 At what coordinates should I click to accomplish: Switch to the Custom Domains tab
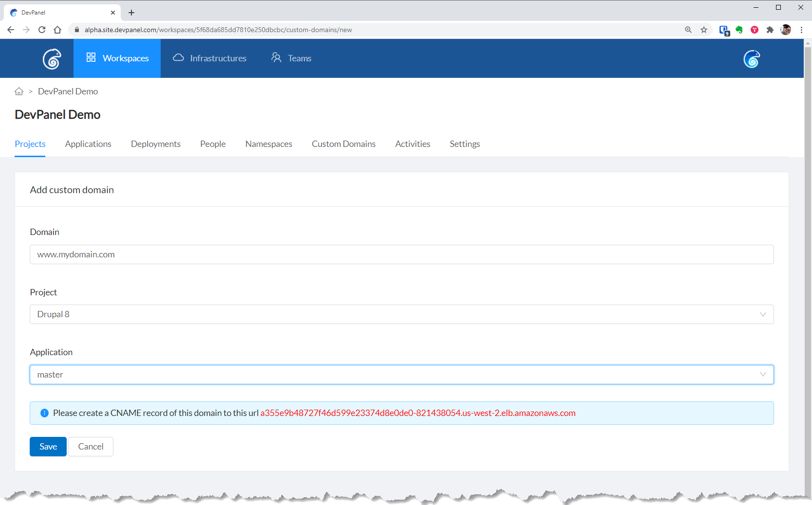[x=344, y=144]
